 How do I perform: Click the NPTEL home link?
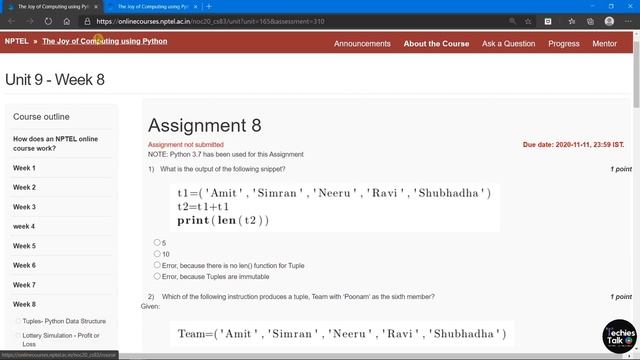(x=17, y=41)
